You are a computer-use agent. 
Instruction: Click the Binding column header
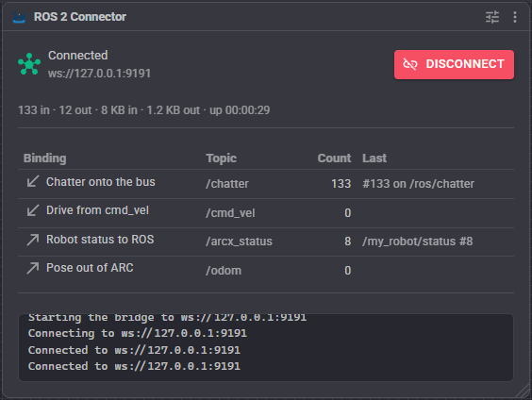click(44, 158)
